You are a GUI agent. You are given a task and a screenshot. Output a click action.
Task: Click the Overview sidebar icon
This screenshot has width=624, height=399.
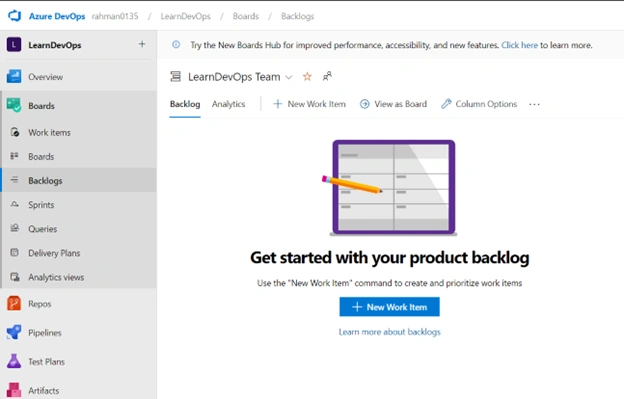(x=14, y=76)
